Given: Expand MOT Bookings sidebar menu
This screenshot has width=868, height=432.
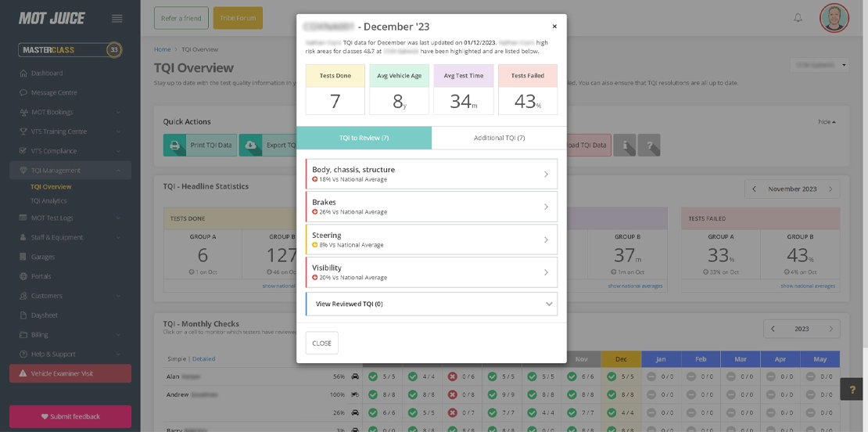Looking at the screenshot, I should 70,112.
